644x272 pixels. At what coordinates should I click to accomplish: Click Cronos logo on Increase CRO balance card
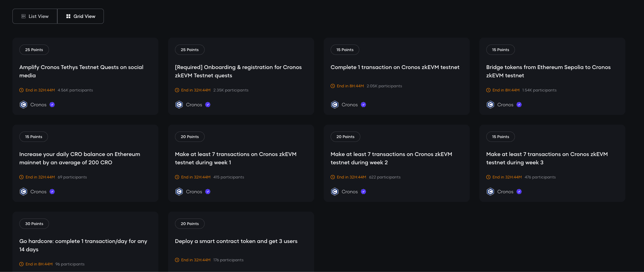tap(23, 192)
